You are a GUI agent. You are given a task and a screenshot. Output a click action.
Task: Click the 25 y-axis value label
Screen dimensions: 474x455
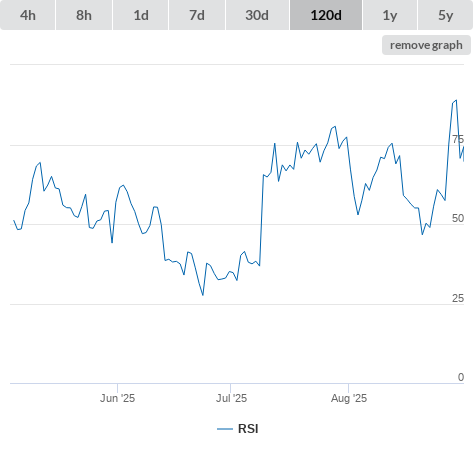(x=458, y=298)
